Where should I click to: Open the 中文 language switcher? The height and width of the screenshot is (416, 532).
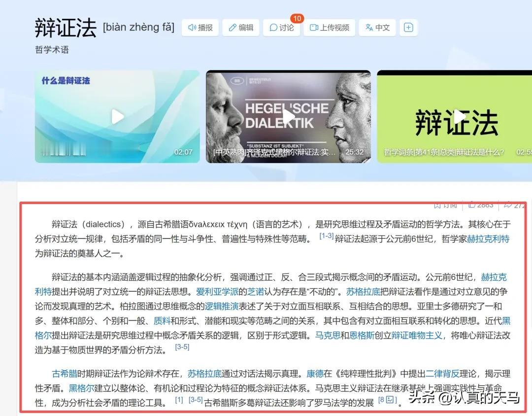(x=377, y=28)
